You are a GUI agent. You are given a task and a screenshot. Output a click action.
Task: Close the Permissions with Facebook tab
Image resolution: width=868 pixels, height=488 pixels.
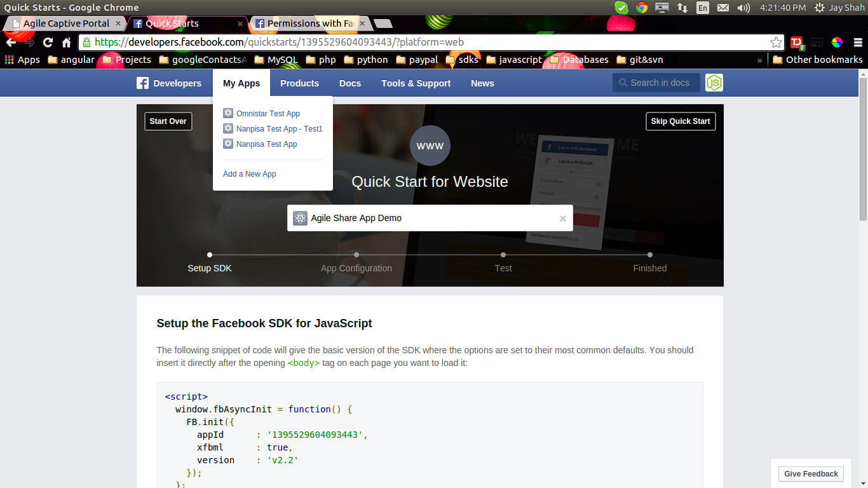362,24
